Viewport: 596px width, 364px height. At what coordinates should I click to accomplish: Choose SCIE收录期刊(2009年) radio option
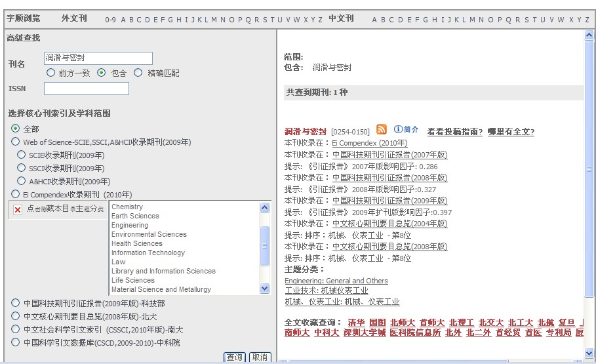(x=21, y=154)
